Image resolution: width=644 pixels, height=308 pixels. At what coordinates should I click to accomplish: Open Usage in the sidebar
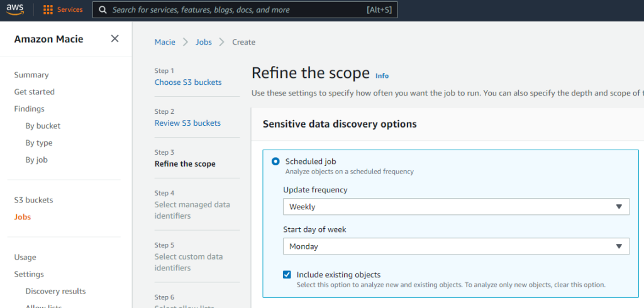pos(25,257)
